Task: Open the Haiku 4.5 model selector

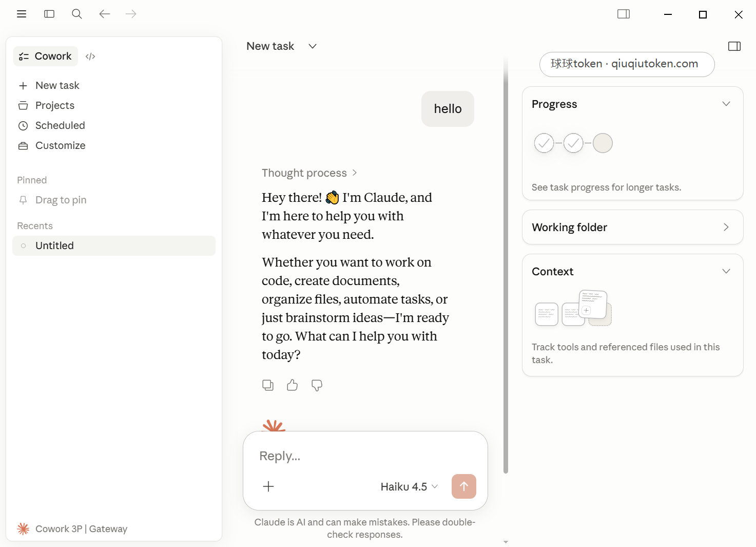Action: tap(409, 486)
